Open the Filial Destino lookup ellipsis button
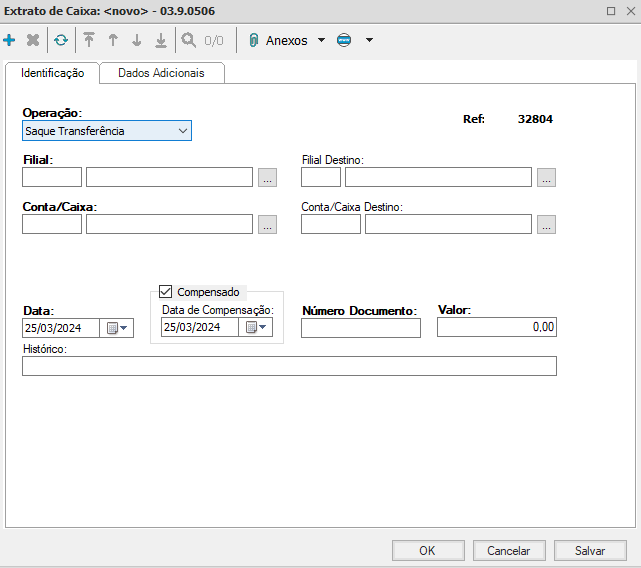641x568 pixels. 546,178
